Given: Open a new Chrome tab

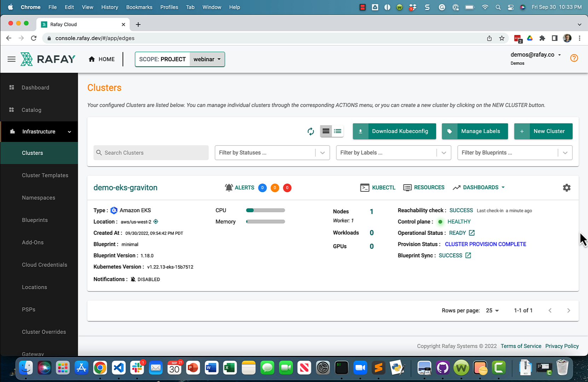Looking at the screenshot, I should (138, 24).
